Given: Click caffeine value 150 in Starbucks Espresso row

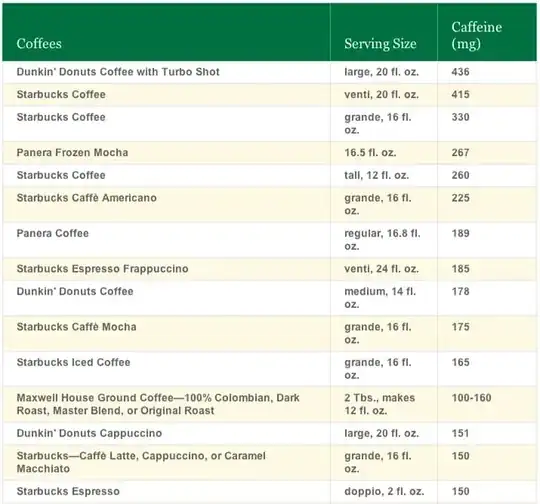Looking at the screenshot, I should click(x=460, y=492).
